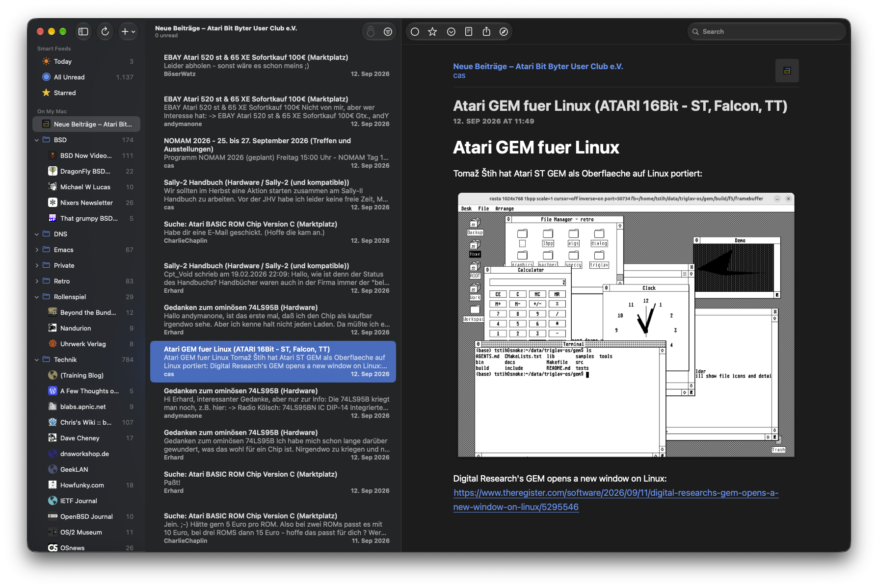Select Neue Beiträge – Atari Bit feed
Screen dimensions: 878x588
86,124
